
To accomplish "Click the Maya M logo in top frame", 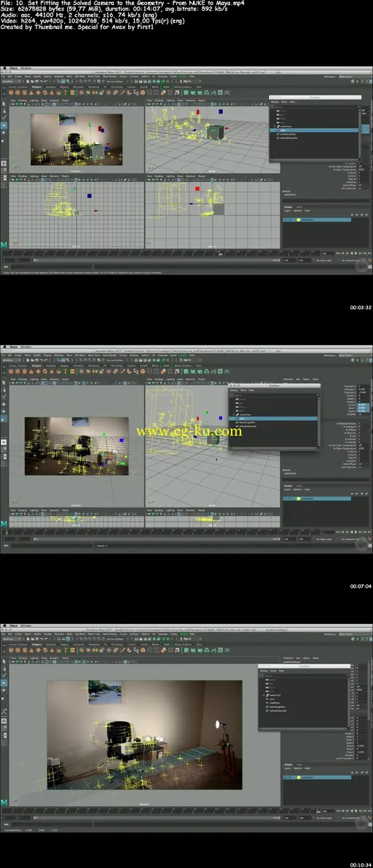I will tap(4, 244).
